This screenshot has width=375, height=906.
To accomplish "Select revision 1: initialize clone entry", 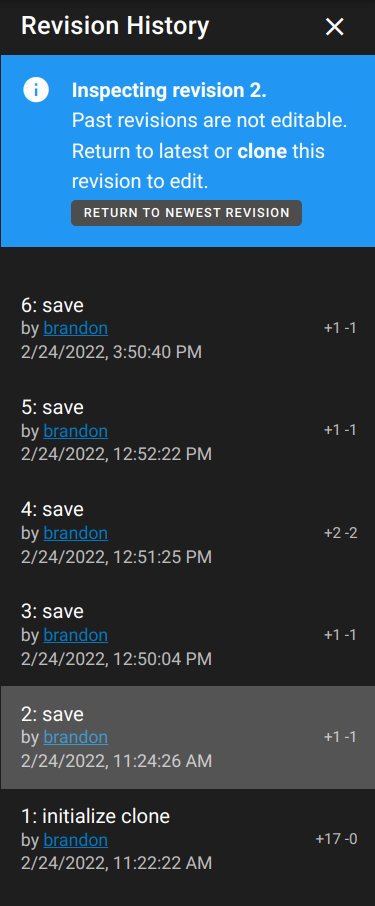I will click(188, 840).
